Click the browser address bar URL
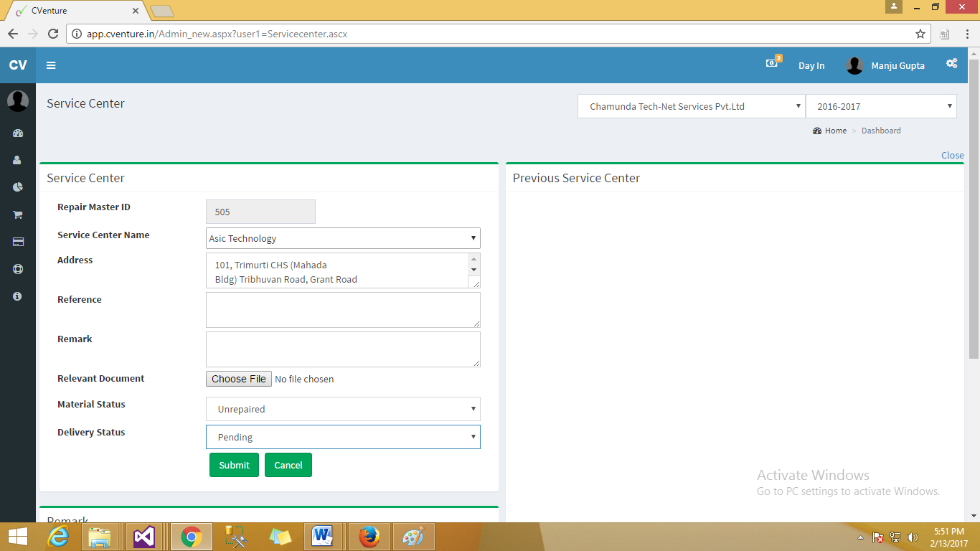The width and height of the screenshot is (980, 551). [217, 34]
